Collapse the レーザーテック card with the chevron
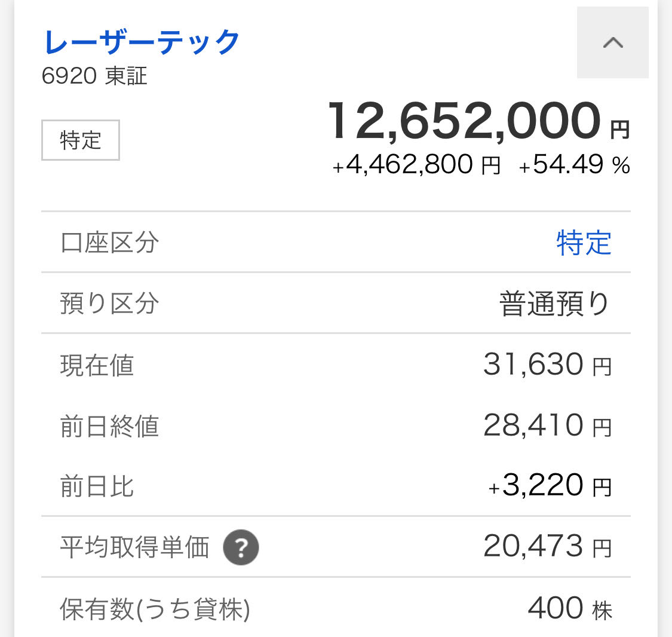Screen dimensions: 672x637 pyautogui.click(x=613, y=43)
